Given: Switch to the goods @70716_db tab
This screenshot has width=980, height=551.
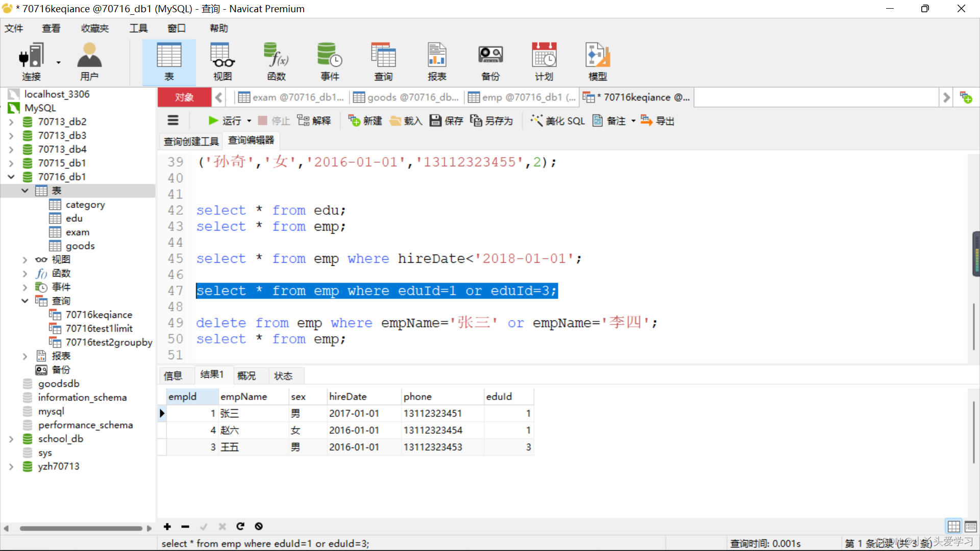Looking at the screenshot, I should (406, 97).
